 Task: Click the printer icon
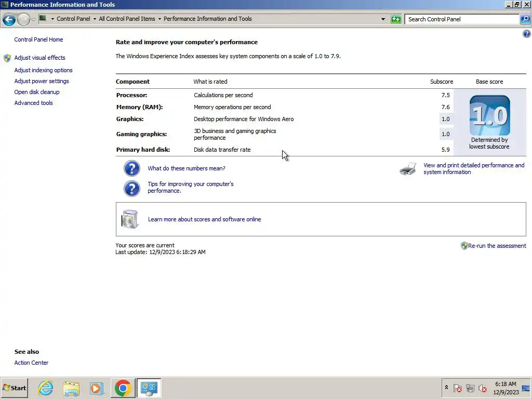tap(408, 169)
